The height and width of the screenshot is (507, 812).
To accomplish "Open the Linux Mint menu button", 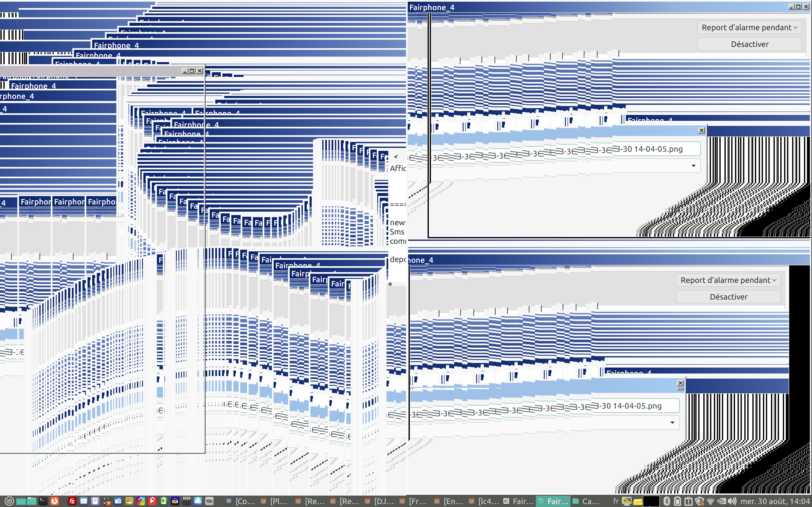I will tap(9, 501).
